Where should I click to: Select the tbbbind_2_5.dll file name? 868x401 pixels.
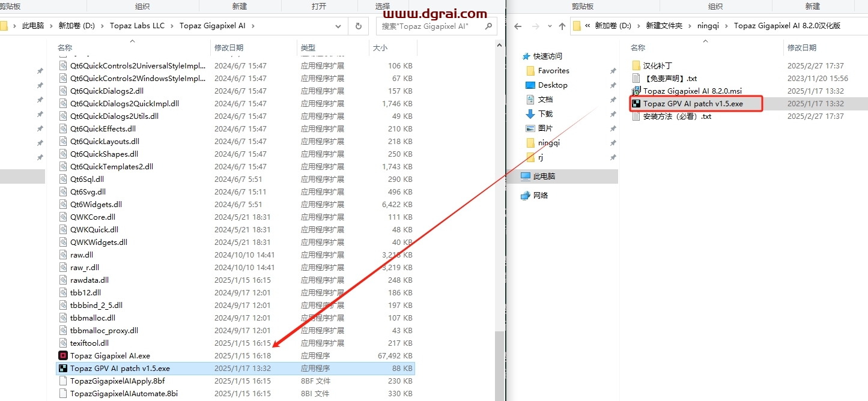click(96, 306)
